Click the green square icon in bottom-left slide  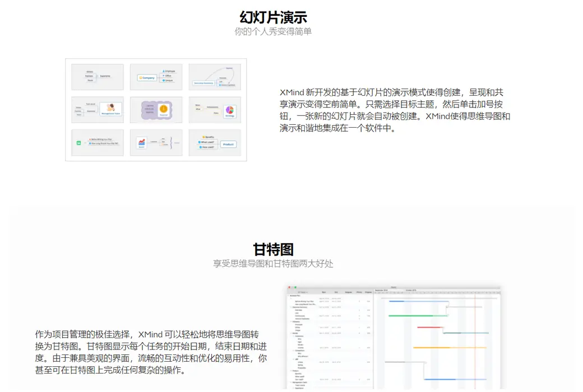coord(78,143)
